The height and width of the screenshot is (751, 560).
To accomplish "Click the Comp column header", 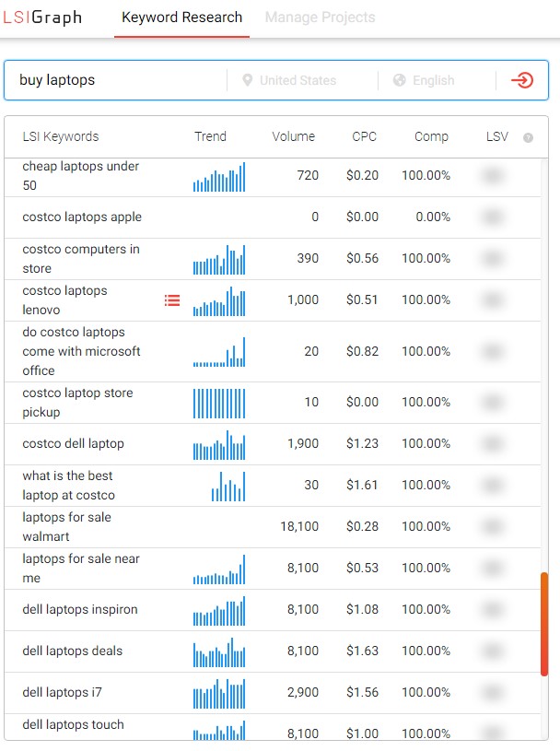I will click(x=431, y=136).
